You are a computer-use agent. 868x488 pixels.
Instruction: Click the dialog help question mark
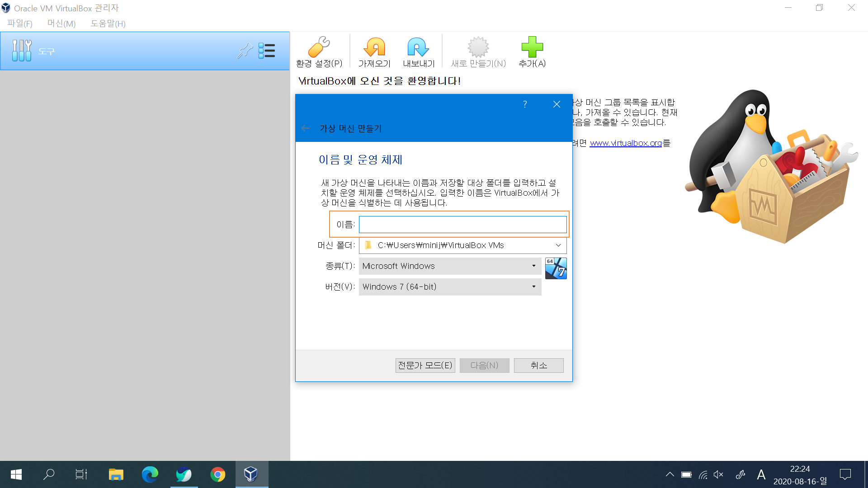[525, 104]
